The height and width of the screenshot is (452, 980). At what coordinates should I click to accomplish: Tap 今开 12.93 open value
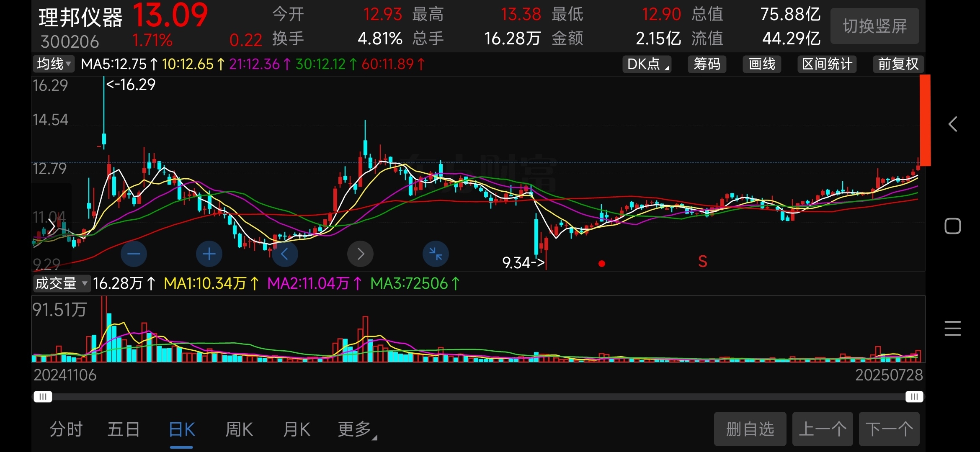pos(382,14)
